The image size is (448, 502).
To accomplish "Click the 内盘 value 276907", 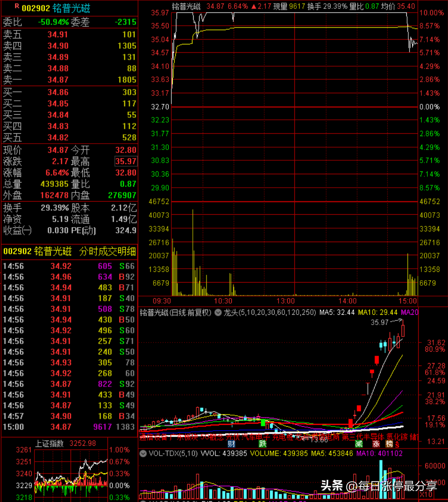I will pos(122,195).
